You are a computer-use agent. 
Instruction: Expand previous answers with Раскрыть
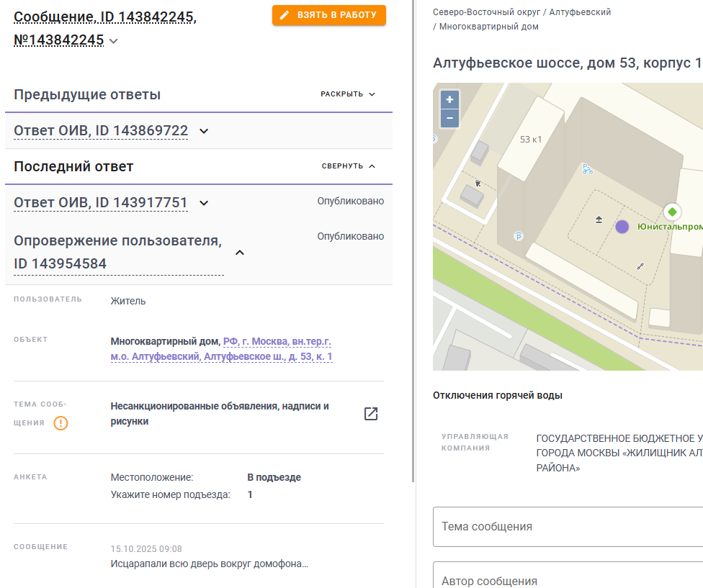click(x=349, y=94)
